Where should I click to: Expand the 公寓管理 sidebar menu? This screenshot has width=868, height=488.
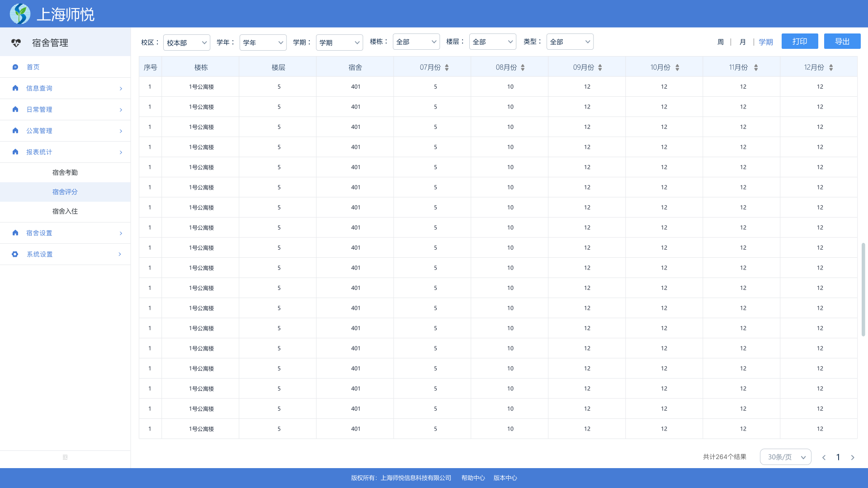tap(65, 131)
